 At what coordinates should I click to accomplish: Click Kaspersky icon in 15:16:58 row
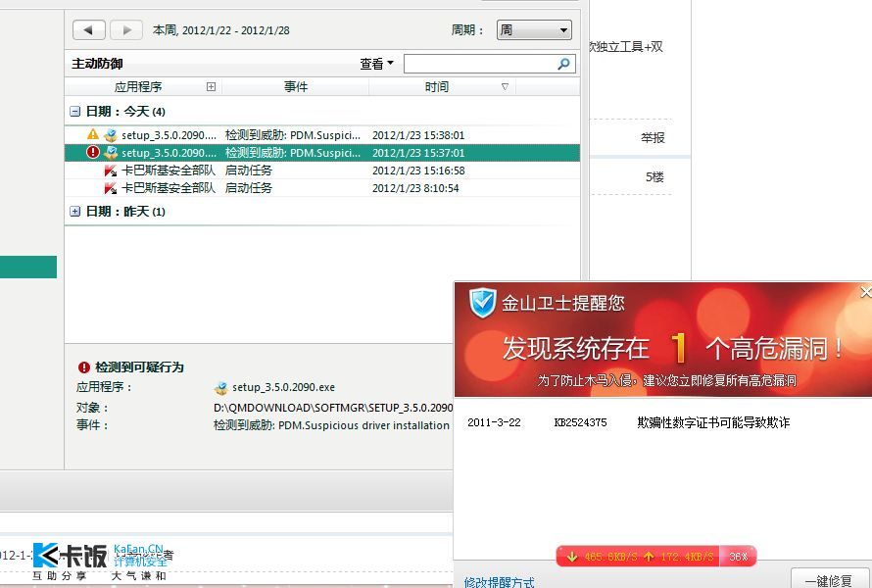(111, 171)
